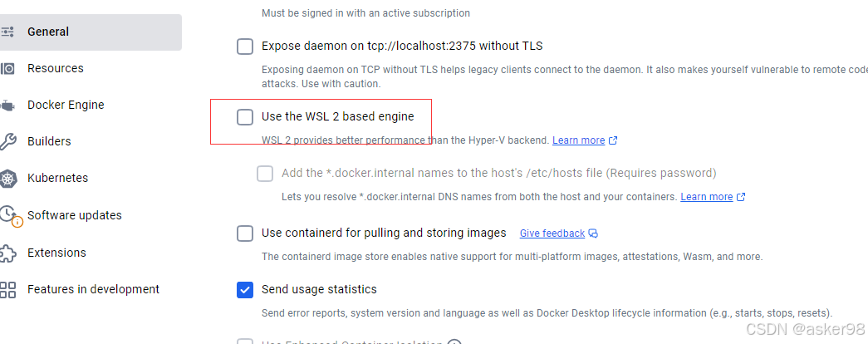Click the Resources icon in sidebar

(x=7, y=69)
